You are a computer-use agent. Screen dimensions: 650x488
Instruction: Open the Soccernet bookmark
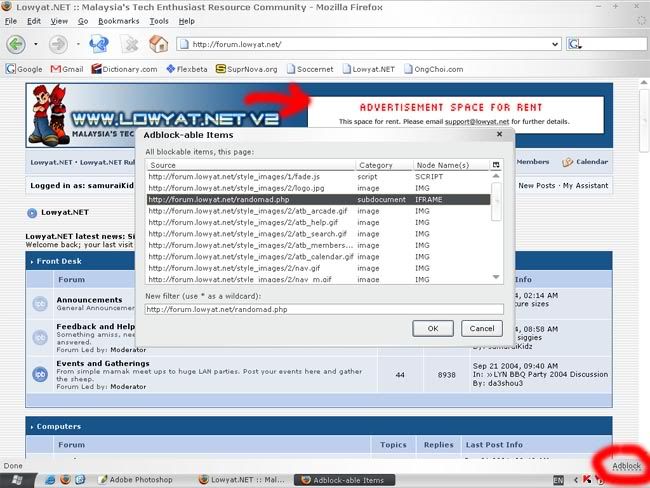tap(310, 69)
